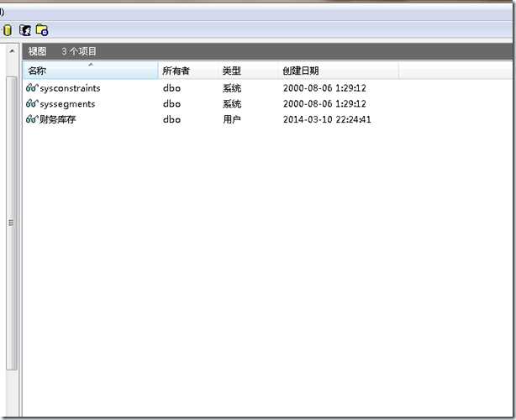The height and width of the screenshot is (420, 516).
Task: Click dbo owner of sysconstraints
Action: pos(171,88)
